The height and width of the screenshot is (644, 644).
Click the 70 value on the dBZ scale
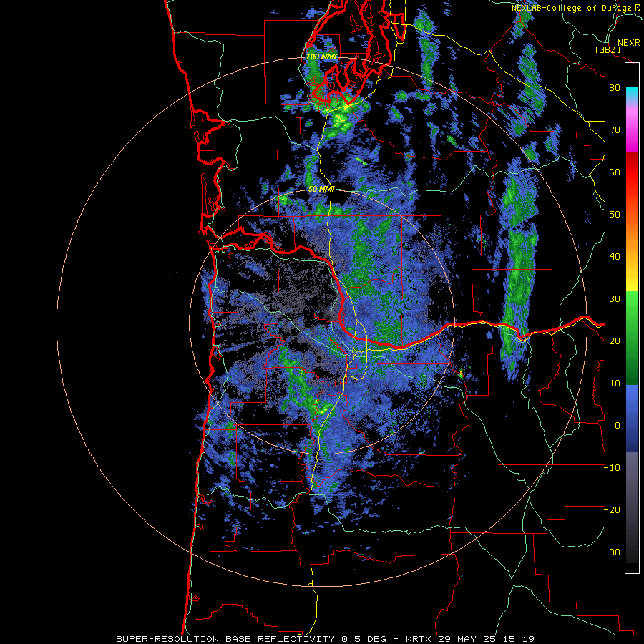click(615, 130)
